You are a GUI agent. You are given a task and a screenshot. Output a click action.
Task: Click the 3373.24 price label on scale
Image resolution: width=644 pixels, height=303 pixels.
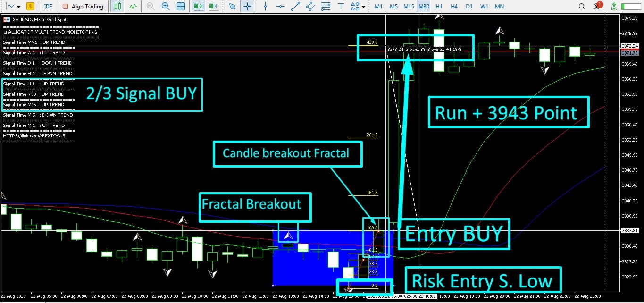click(x=631, y=46)
